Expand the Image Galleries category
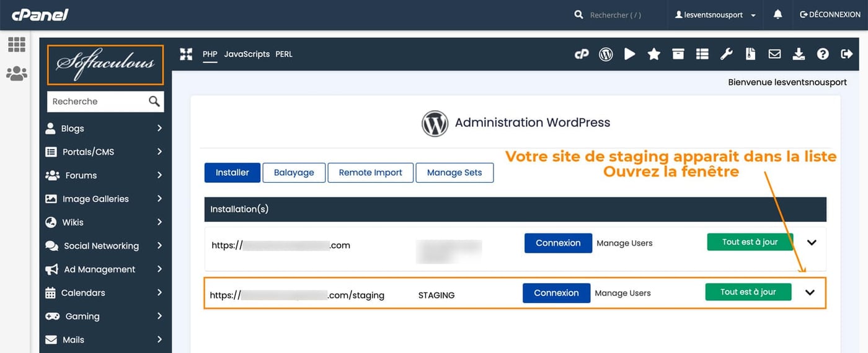Viewport: 868px width, 353px height. (105, 199)
